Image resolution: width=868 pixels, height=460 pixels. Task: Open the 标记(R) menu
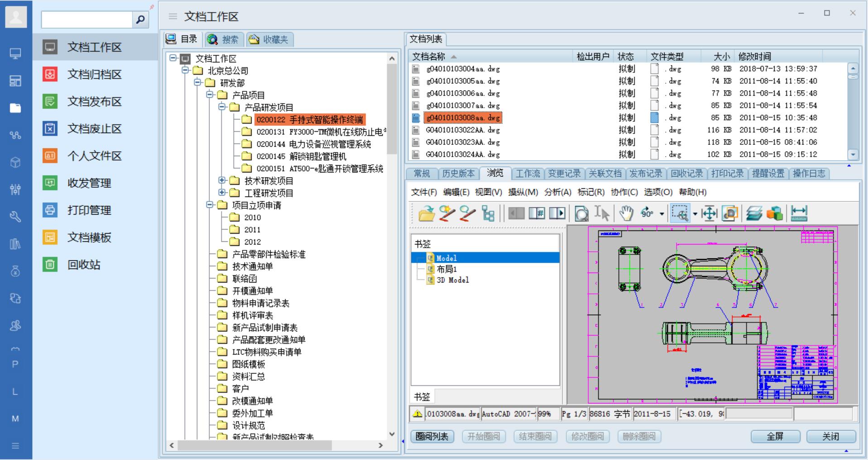pos(591,192)
